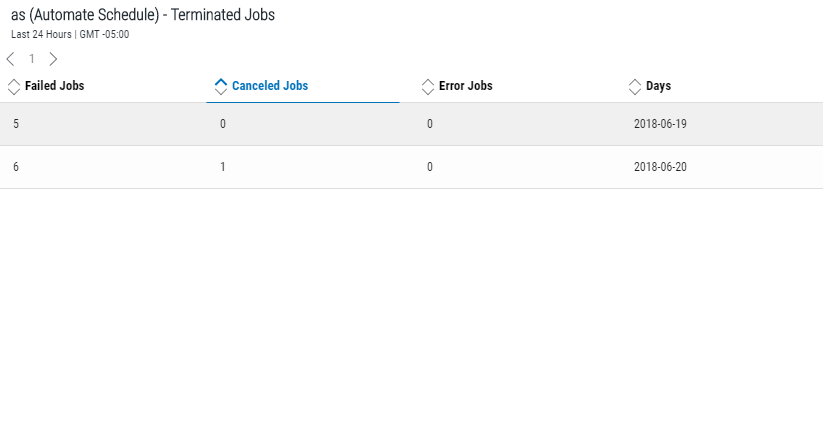Viewport: 823px width, 434px height.
Task: Toggle the sort arrow beside Canceled Jobs
Action: 221,87
